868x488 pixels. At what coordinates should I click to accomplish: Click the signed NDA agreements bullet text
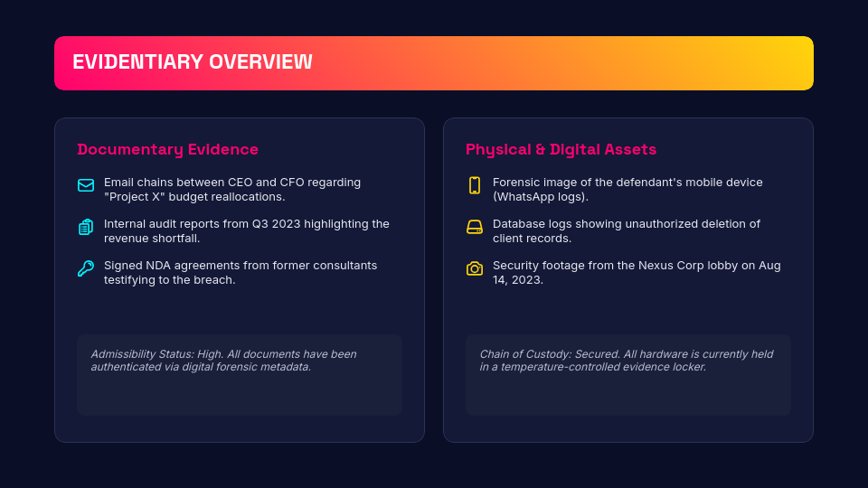click(240, 272)
